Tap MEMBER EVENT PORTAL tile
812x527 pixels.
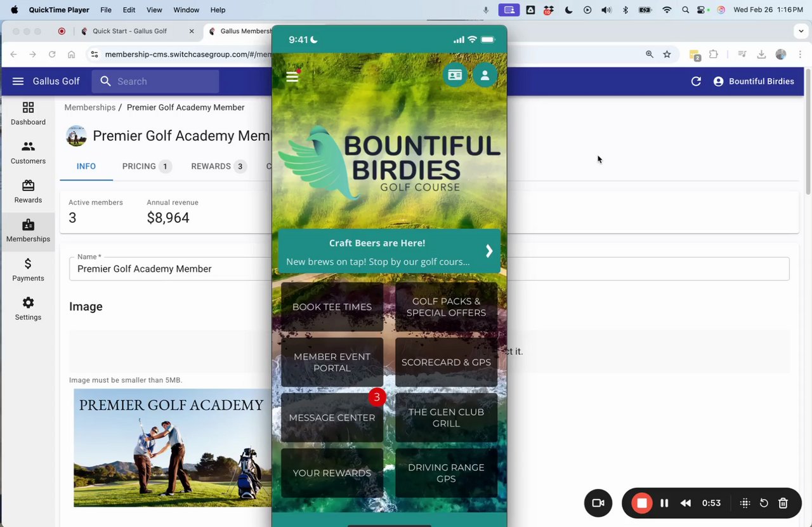click(332, 362)
